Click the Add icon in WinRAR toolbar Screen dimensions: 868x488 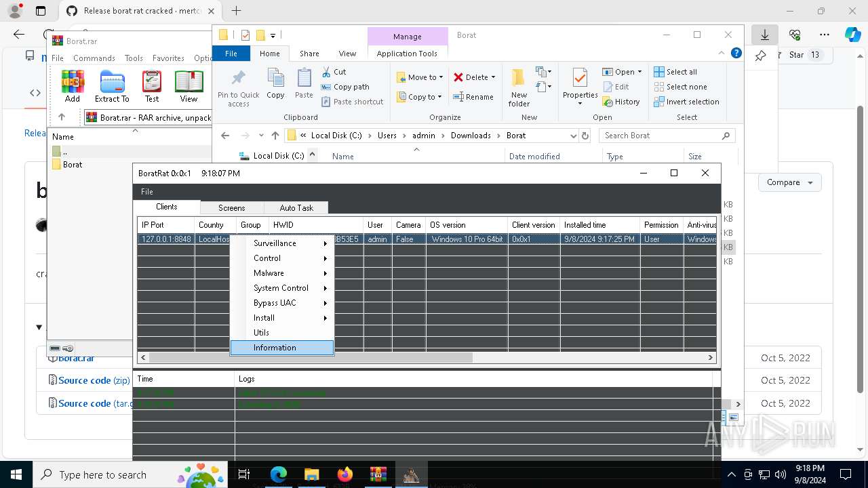point(73,86)
